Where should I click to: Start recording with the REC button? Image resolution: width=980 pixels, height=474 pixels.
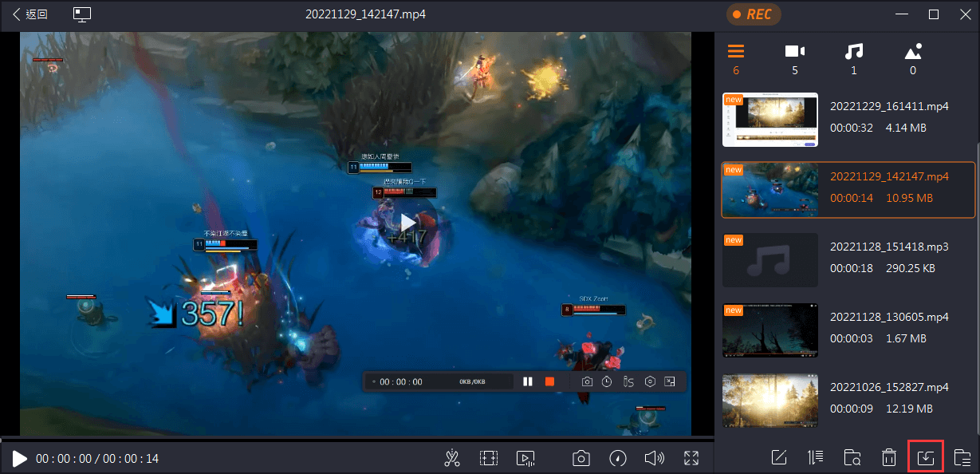(x=753, y=14)
